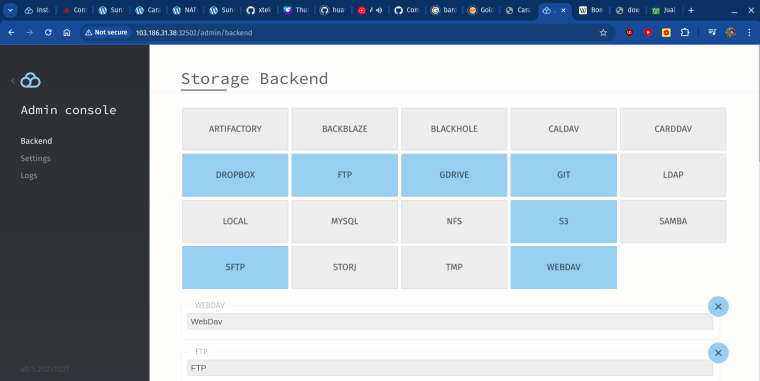This screenshot has height=381, width=760.
Task: Open the browser home icon
Action: (x=67, y=32)
